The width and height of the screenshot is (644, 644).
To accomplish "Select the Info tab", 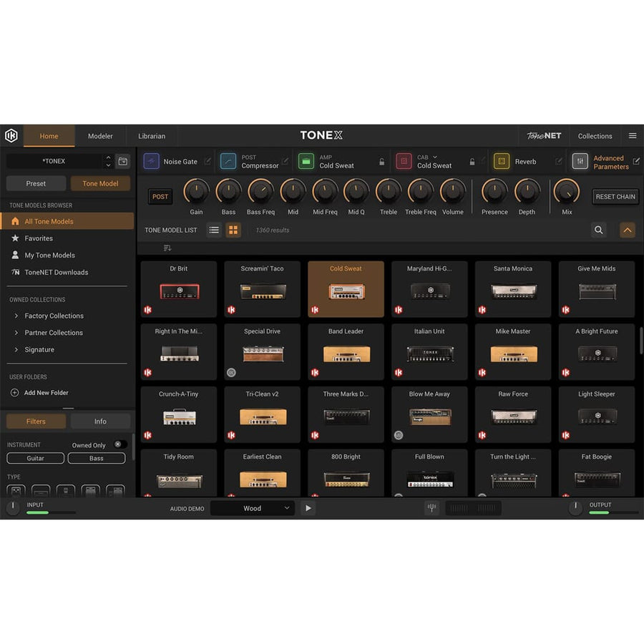I will (100, 421).
